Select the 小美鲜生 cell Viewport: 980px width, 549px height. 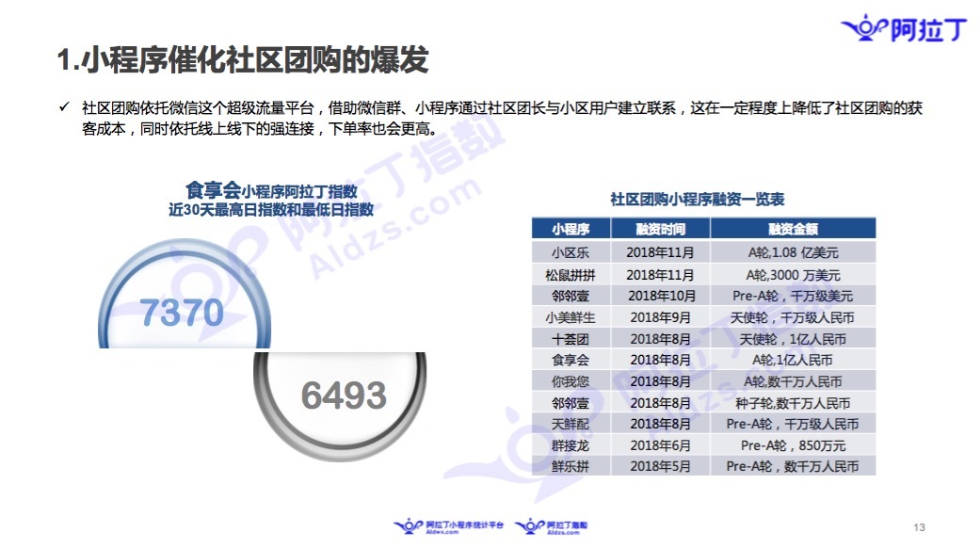(570, 317)
